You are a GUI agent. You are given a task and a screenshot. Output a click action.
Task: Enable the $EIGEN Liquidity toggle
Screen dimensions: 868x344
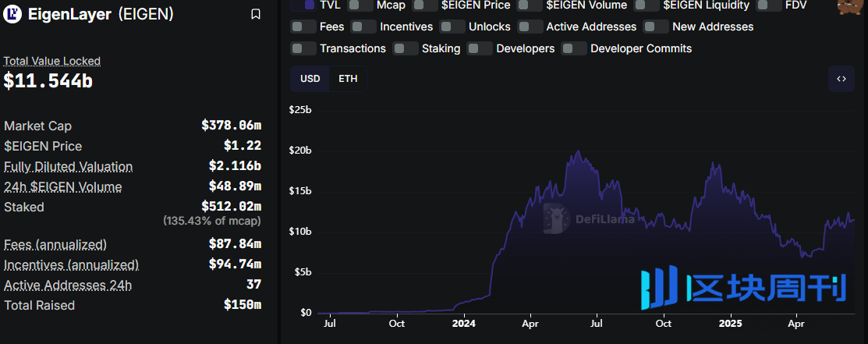647,5
